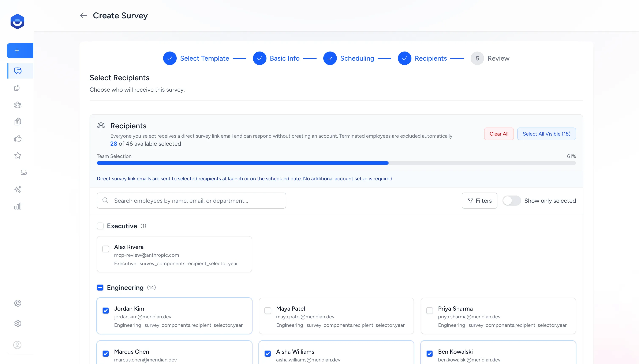Go to the Scheduling step

(357, 58)
